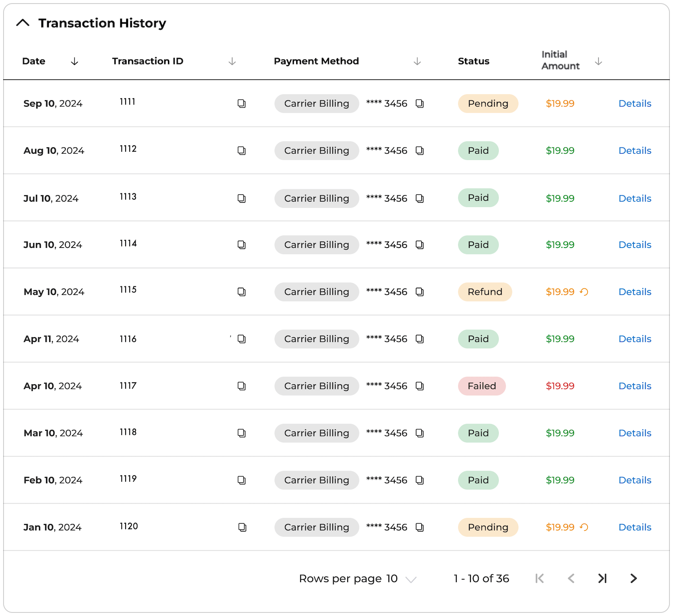The image size is (673, 616).
Task: Click the Refund status badge
Action: [x=485, y=292]
